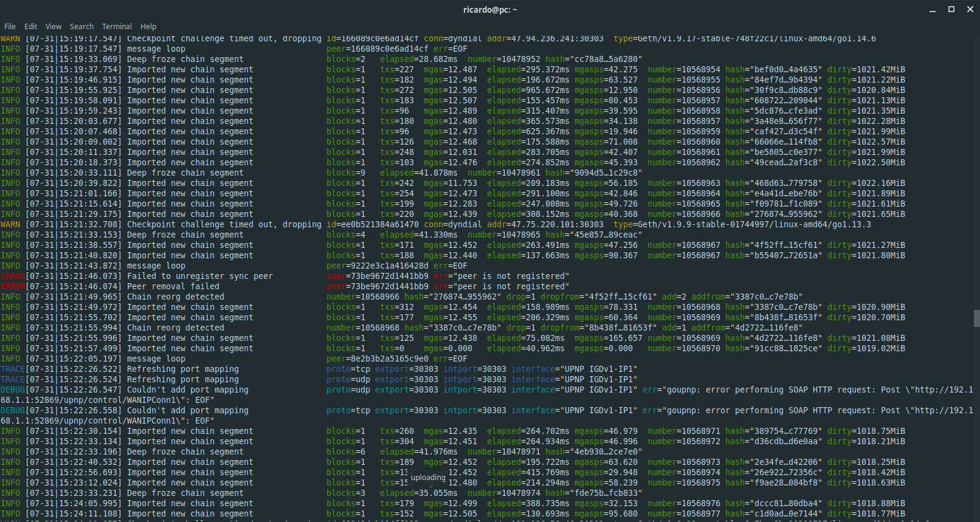Click dirty=1022.57MiB value
The image size is (980, 522).
(x=866, y=142)
